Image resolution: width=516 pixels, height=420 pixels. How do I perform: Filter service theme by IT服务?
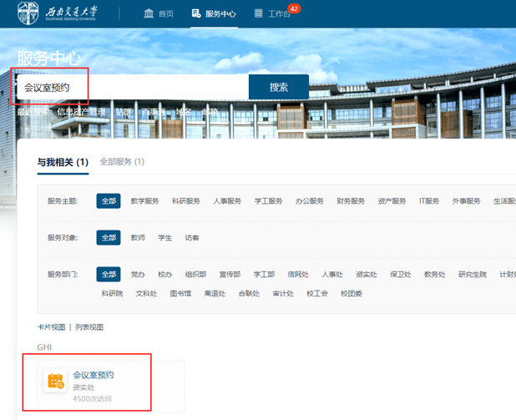[x=428, y=201]
